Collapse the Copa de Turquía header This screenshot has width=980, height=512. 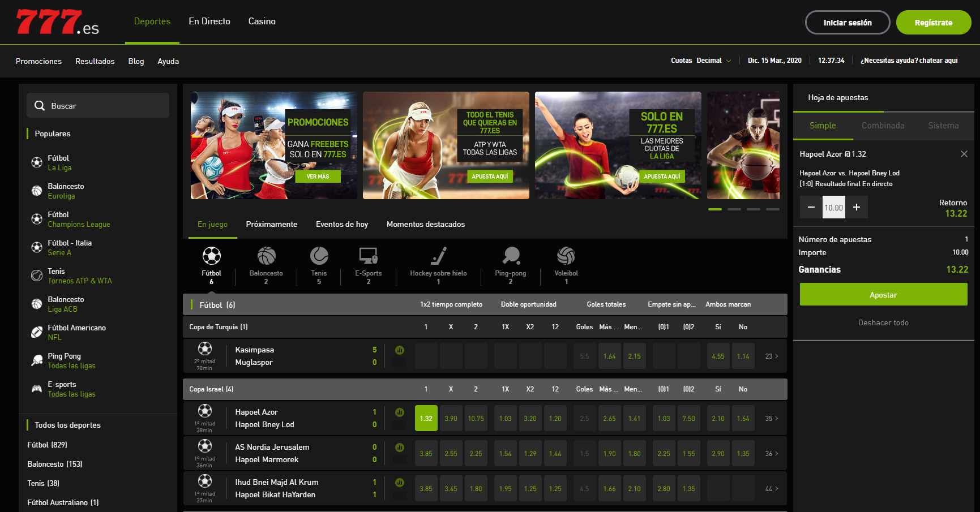485,327
